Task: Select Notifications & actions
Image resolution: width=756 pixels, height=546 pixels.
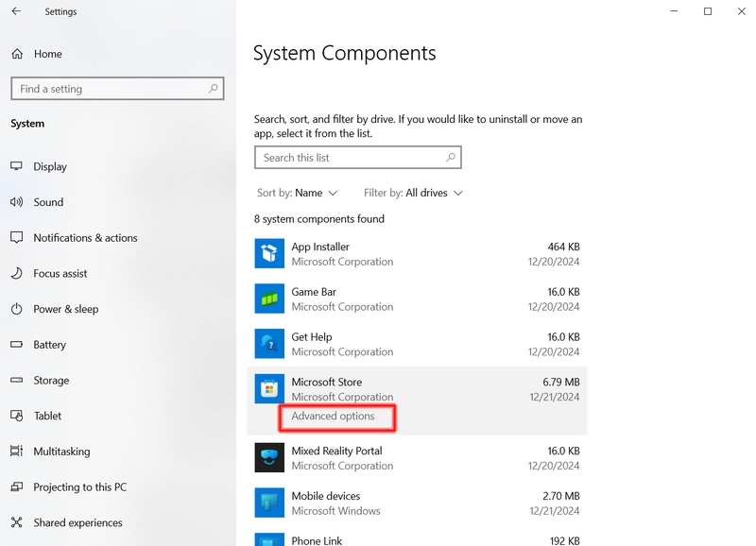Action: (x=85, y=238)
